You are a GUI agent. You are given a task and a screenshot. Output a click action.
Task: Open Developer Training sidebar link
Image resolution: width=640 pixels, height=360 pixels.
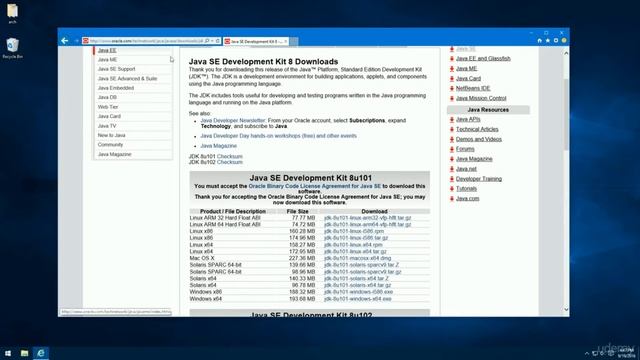coord(479,179)
